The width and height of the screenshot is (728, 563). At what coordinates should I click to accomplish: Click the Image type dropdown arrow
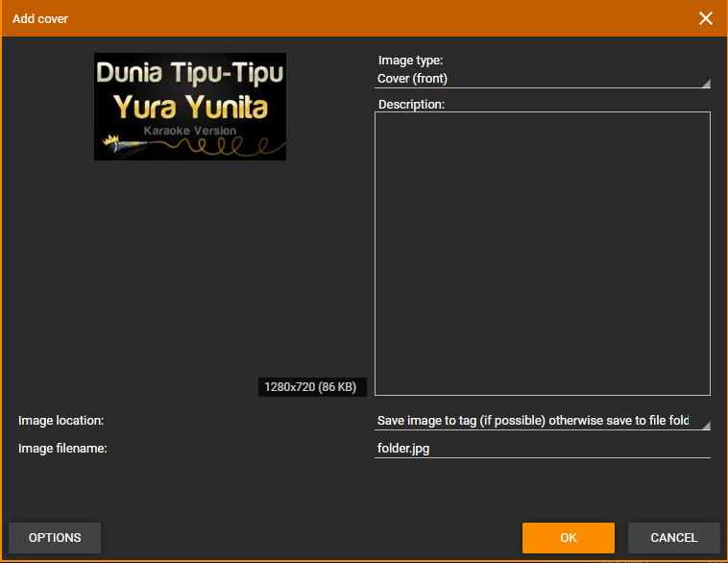coord(705,83)
